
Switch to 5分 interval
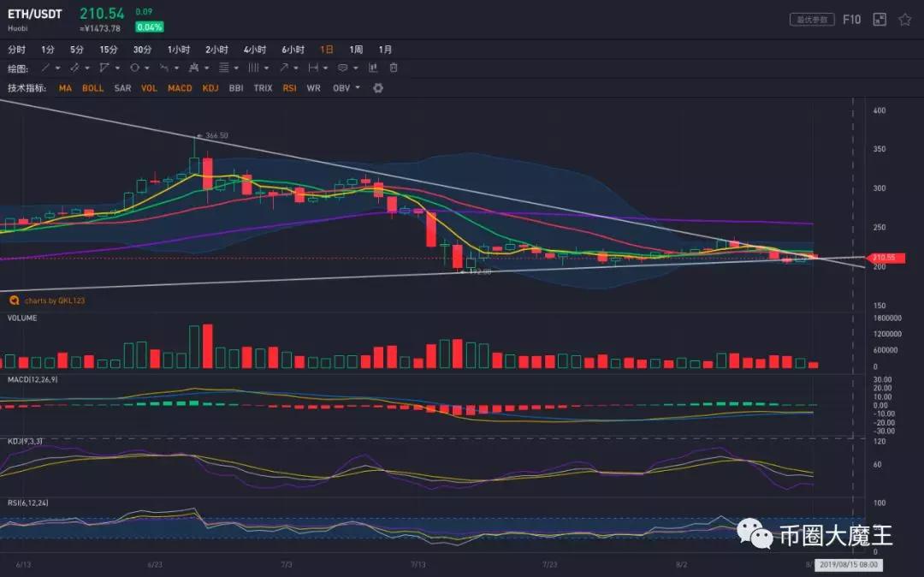(77, 50)
